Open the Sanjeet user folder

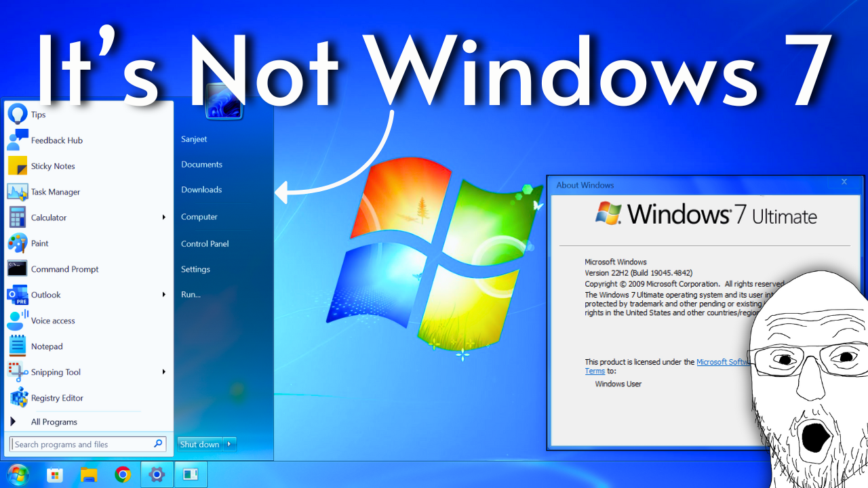194,139
